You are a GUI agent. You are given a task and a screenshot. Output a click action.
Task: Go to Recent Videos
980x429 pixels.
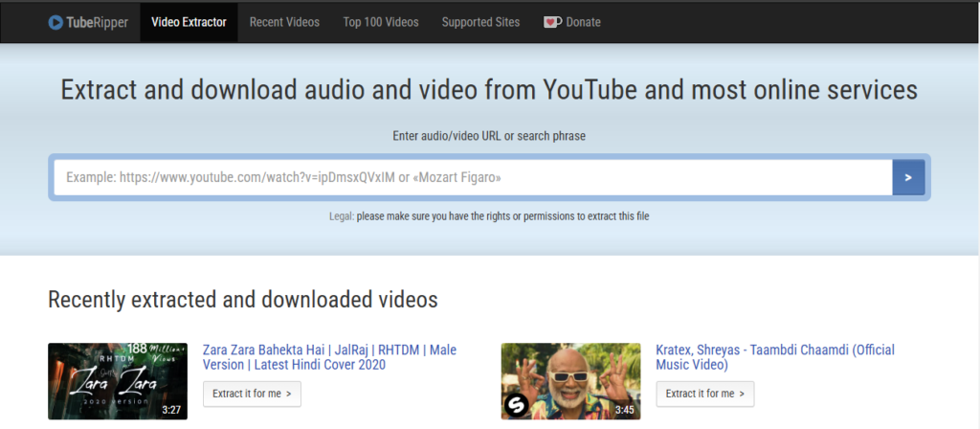[284, 23]
